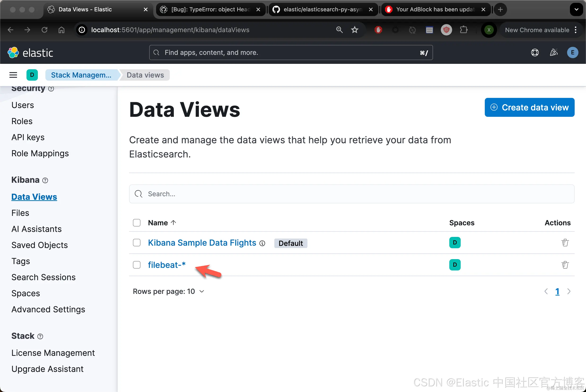Check the Kibana Sample Data Flights row

tap(136, 243)
